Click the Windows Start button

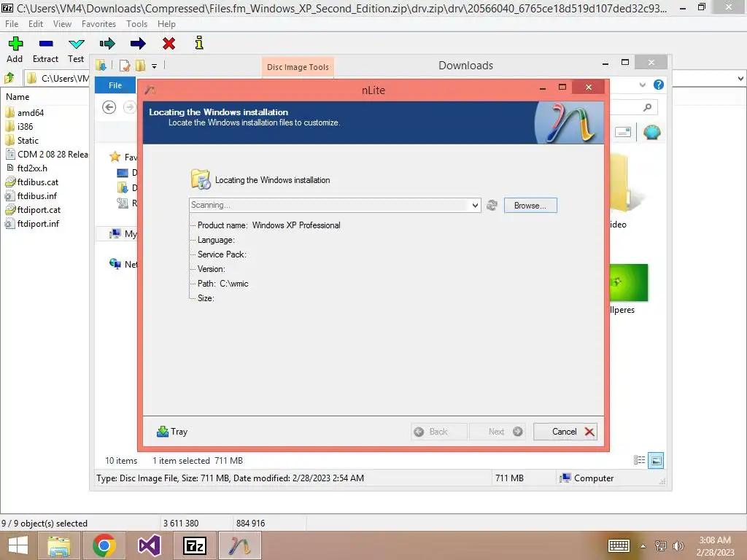coord(18,545)
